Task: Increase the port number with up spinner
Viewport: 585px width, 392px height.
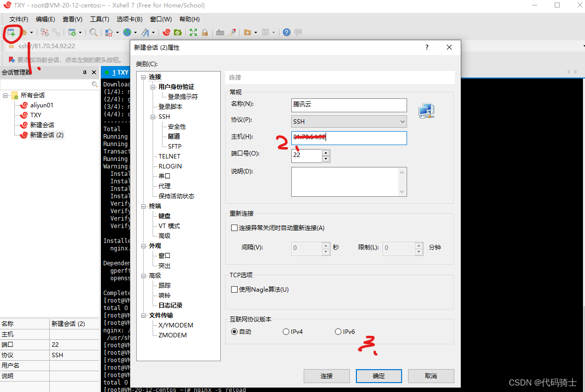Action: [326, 153]
